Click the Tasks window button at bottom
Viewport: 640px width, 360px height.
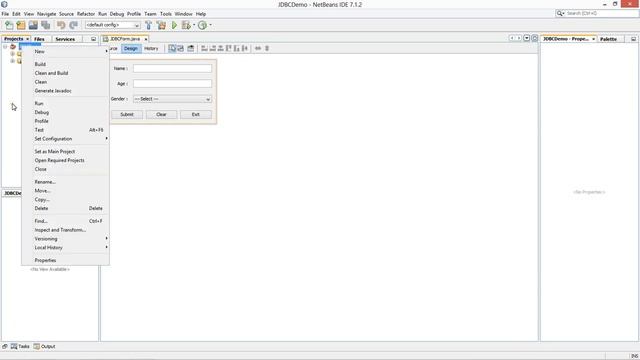coord(20,347)
